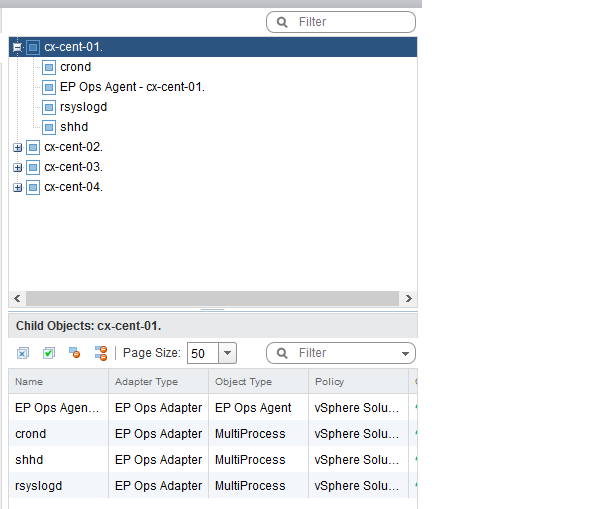Select EP Ops Agent - cx-cent-01 tree item
Image resolution: width=603 pixels, height=509 pixels.
(132, 87)
